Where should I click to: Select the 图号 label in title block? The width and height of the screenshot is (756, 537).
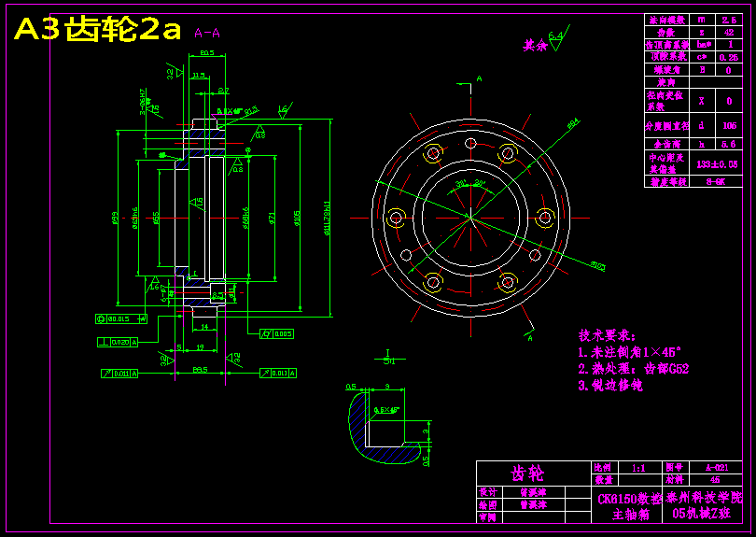674,468
